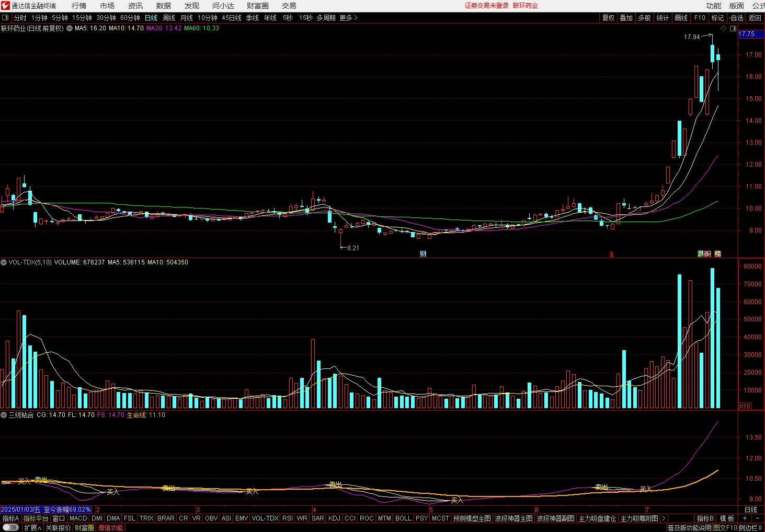The width and height of the screenshot is (765, 532).
Task: Open the 功能 menu at top right
Action: coord(714,6)
